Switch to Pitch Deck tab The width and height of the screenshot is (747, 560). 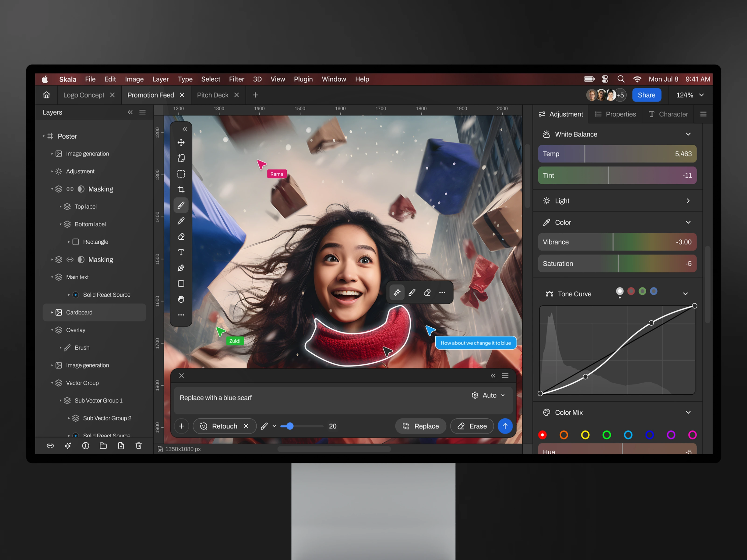click(x=213, y=95)
